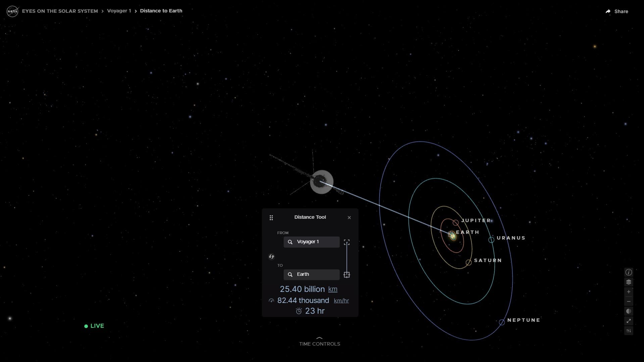
Task: Open the layers menu
Action: click(x=629, y=282)
